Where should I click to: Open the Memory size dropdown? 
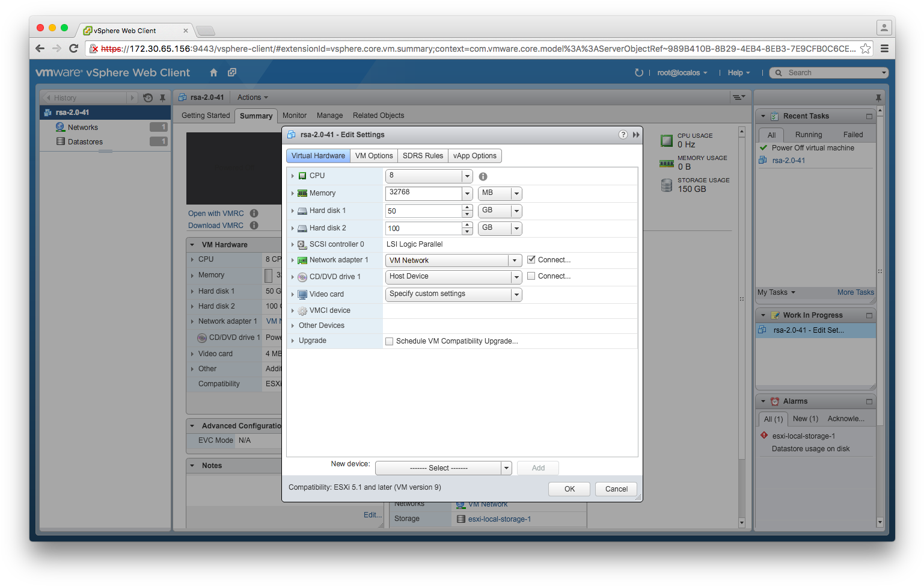coord(467,193)
